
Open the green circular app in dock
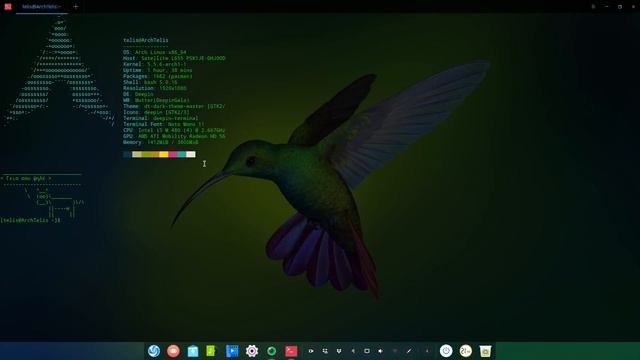(x=271, y=351)
